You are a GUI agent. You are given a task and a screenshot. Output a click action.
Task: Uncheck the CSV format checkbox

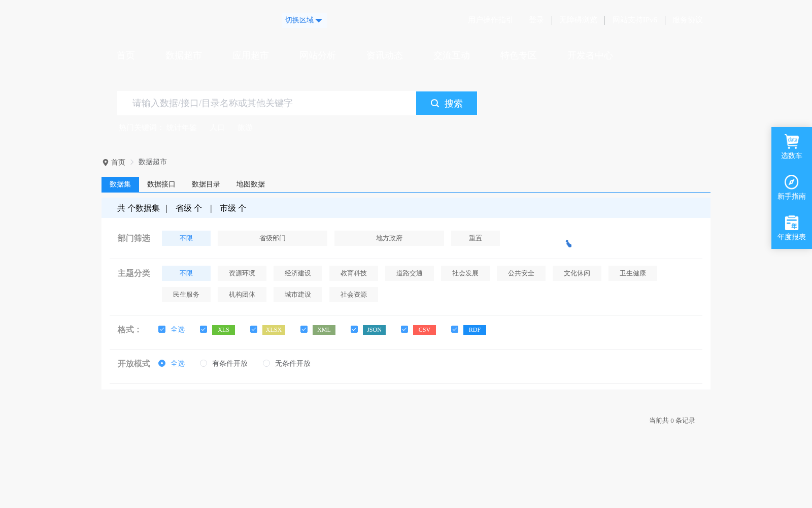[x=404, y=329]
